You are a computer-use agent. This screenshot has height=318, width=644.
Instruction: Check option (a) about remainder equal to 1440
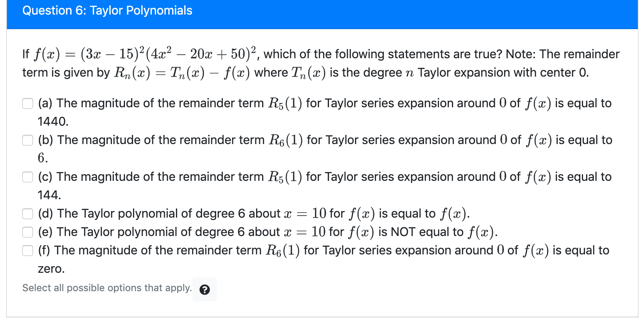point(27,103)
